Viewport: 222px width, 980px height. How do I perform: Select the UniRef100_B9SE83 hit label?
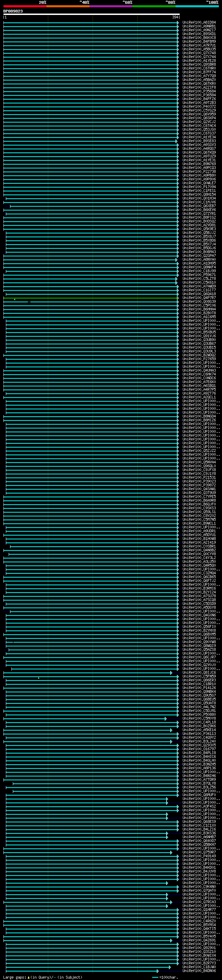(199, 141)
